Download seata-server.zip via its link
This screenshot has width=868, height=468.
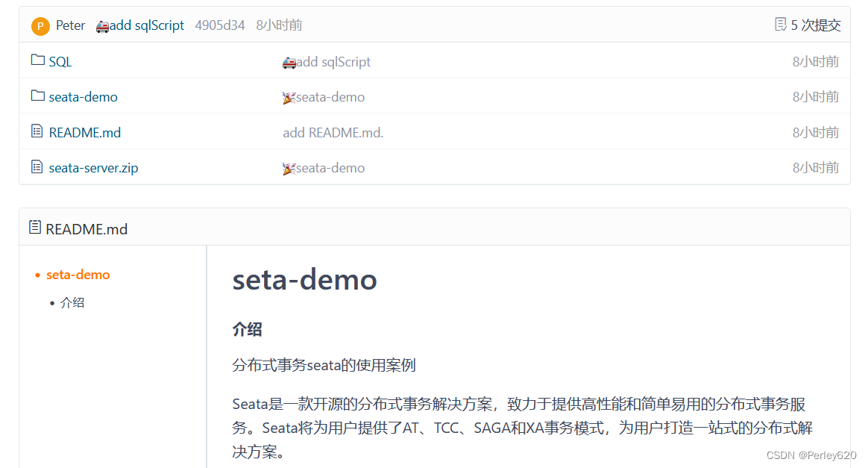pos(92,167)
